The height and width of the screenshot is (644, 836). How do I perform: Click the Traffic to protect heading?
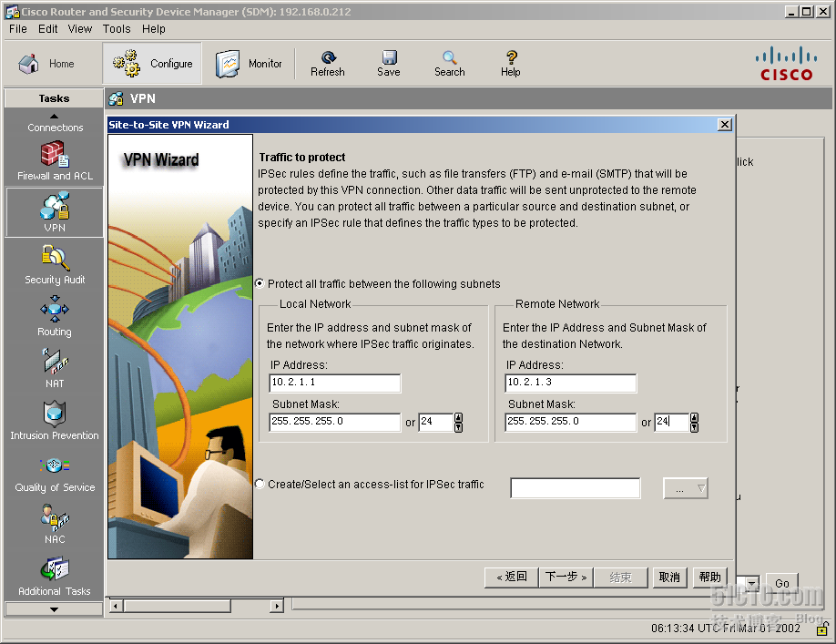tap(301, 158)
